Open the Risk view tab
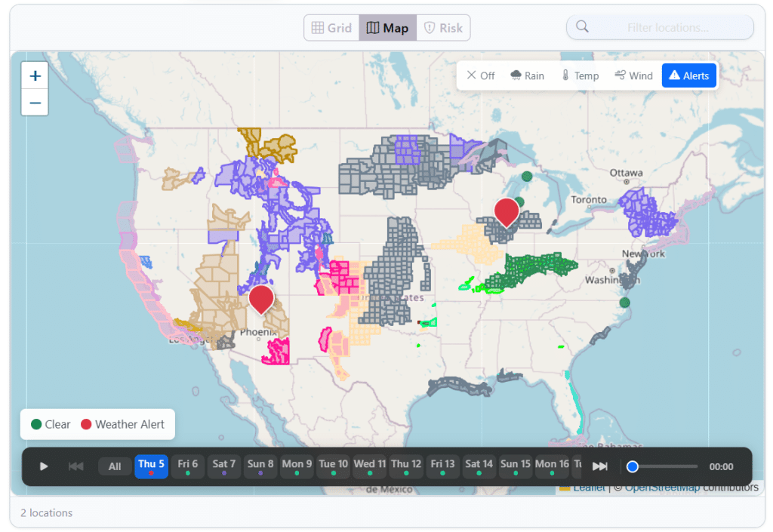 coord(443,28)
